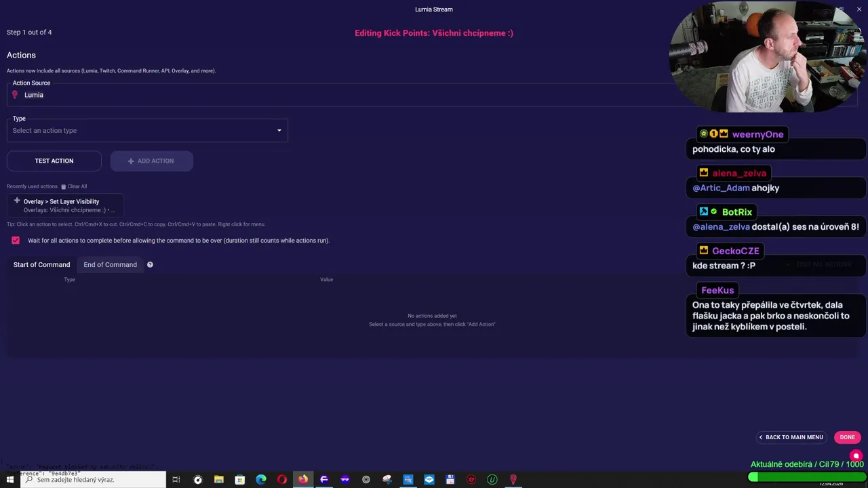Click the Value column header
The image size is (868, 488).
coord(326,279)
